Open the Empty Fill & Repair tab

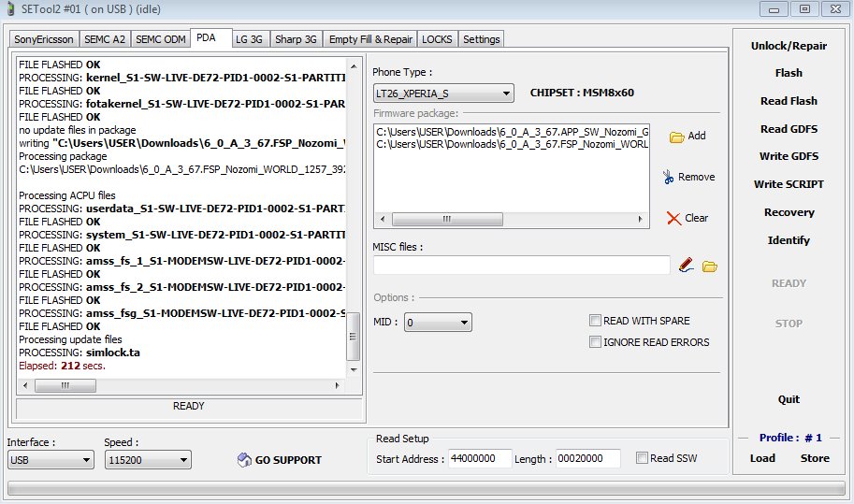(x=371, y=39)
